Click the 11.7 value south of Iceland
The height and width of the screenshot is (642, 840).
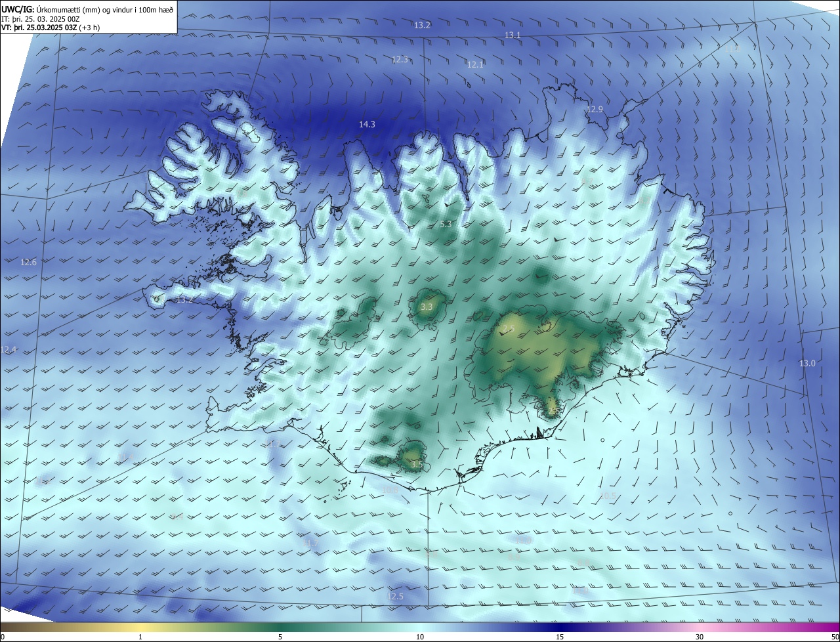311,543
